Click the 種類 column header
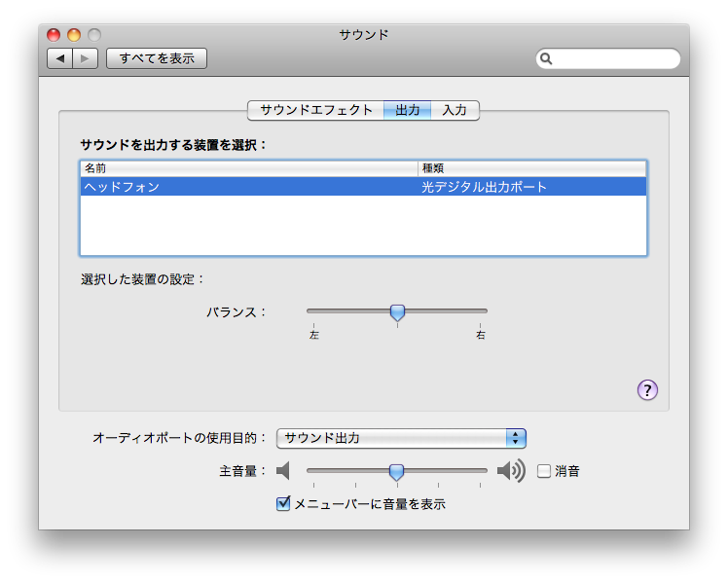The image size is (728, 583). point(531,168)
